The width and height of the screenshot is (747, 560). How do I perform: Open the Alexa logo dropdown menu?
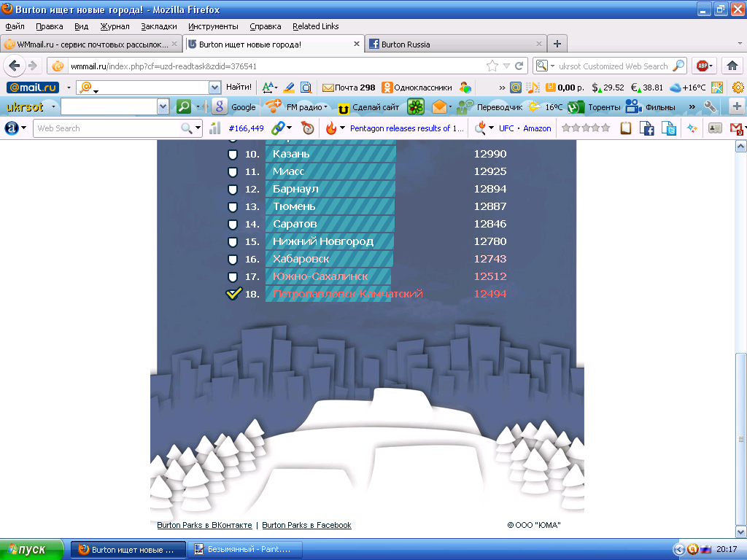[x=23, y=128]
